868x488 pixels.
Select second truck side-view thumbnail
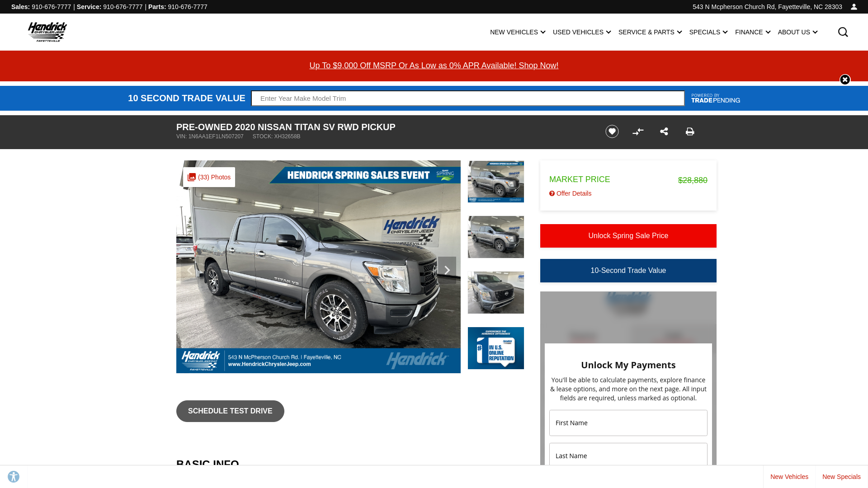pos(496,237)
